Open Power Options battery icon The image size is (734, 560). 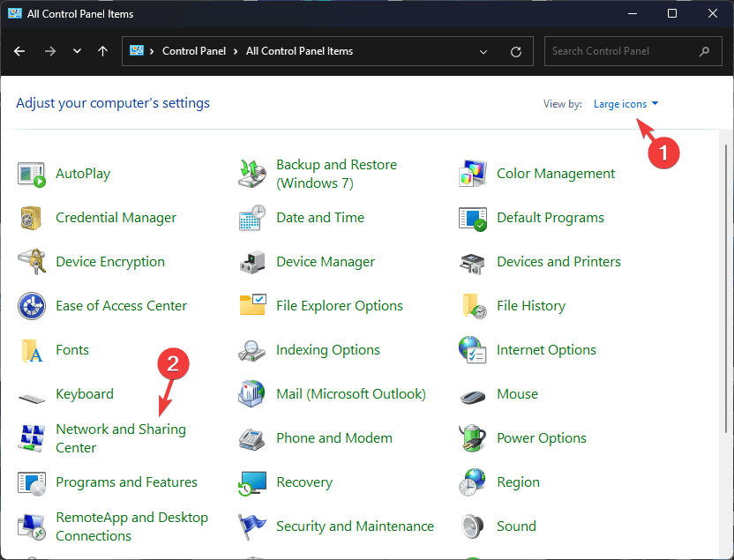point(473,438)
